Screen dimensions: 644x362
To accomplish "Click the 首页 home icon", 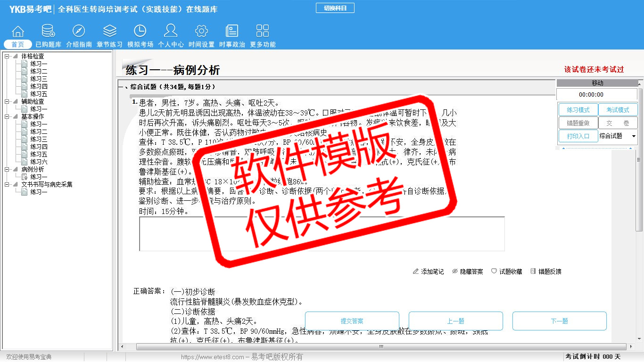I will point(18,32).
